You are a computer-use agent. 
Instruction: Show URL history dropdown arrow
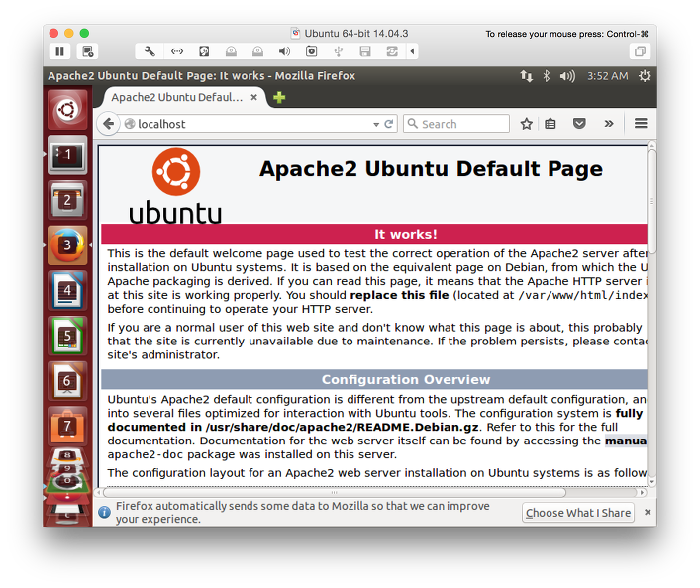[x=376, y=124]
